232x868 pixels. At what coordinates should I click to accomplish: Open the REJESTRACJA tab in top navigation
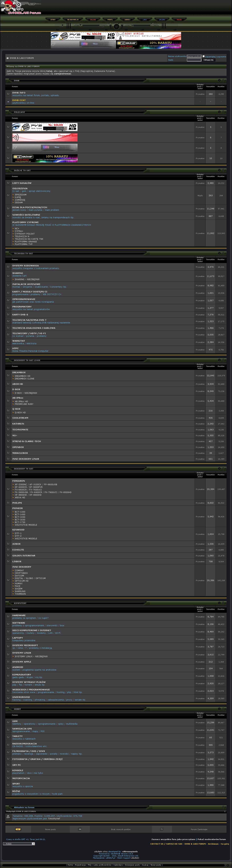[x=73, y=20]
